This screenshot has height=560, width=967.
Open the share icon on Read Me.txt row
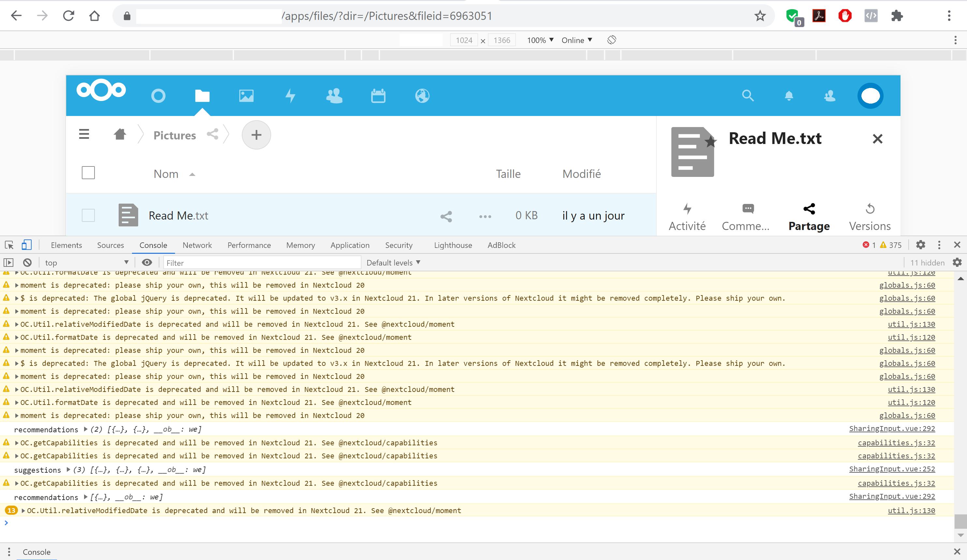pyautogui.click(x=446, y=216)
